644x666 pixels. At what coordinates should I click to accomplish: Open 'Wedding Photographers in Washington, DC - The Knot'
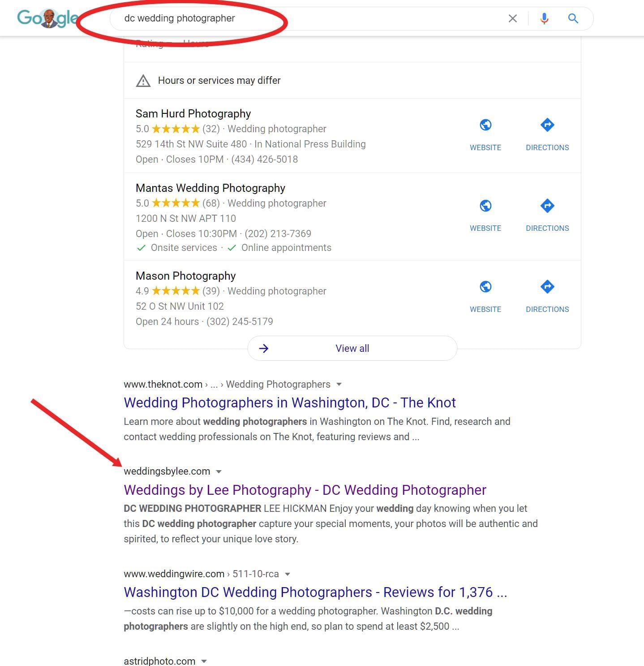(290, 402)
